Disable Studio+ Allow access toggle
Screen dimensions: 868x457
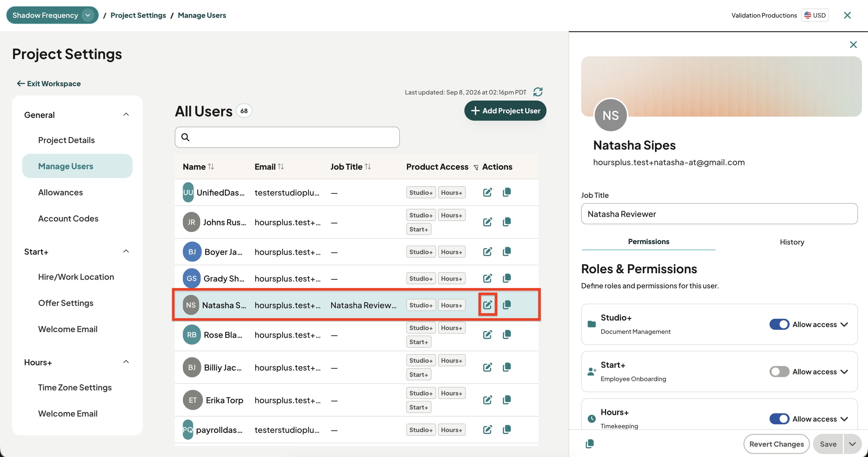779,324
